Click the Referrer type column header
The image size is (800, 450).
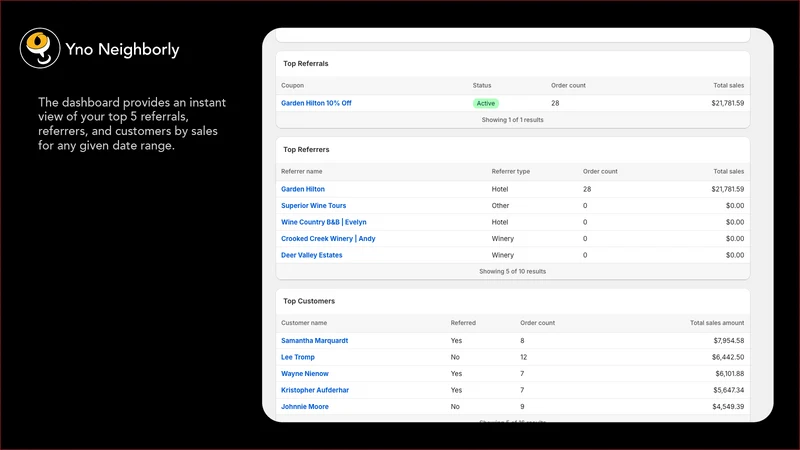tap(510, 171)
